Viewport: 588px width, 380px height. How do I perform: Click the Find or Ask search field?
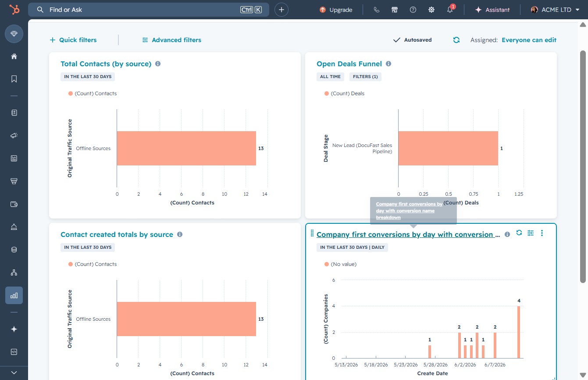pos(149,10)
